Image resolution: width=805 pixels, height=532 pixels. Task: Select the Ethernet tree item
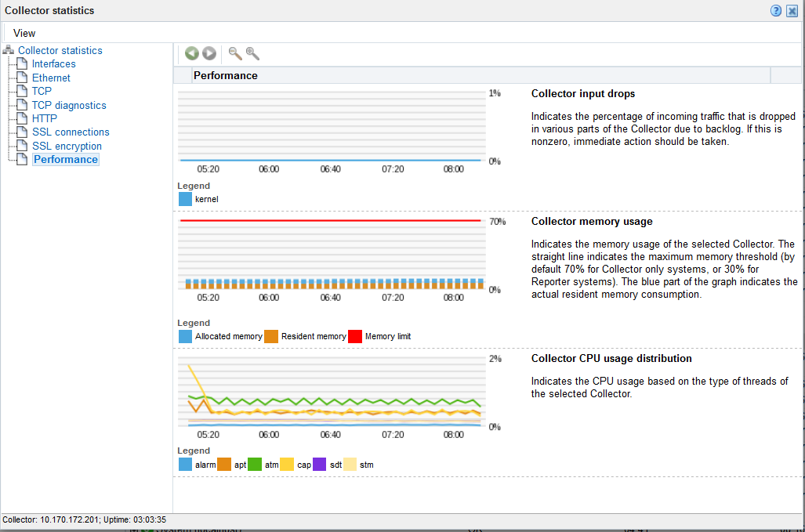[51, 78]
